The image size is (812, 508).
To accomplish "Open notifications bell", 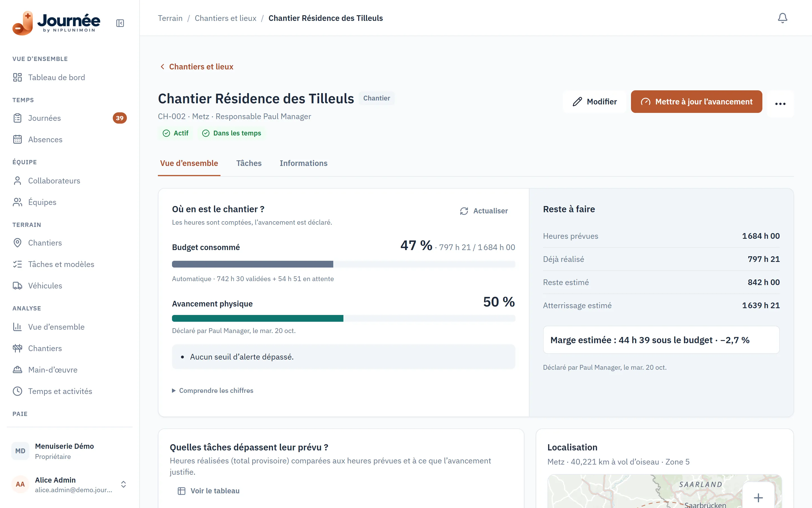I will tap(782, 18).
